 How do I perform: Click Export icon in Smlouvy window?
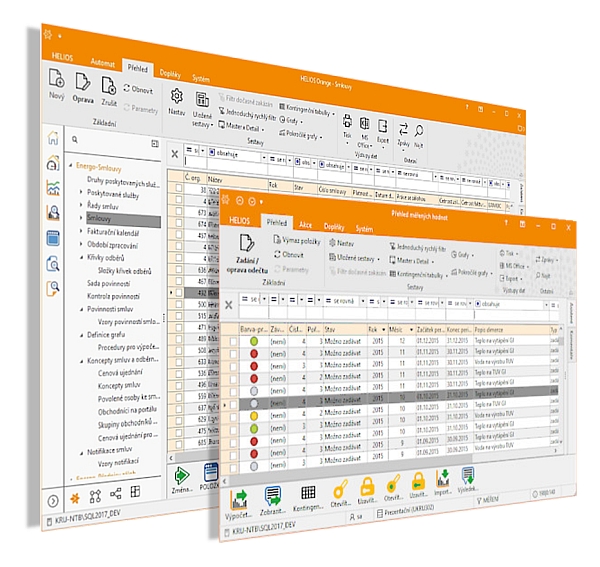(x=383, y=126)
